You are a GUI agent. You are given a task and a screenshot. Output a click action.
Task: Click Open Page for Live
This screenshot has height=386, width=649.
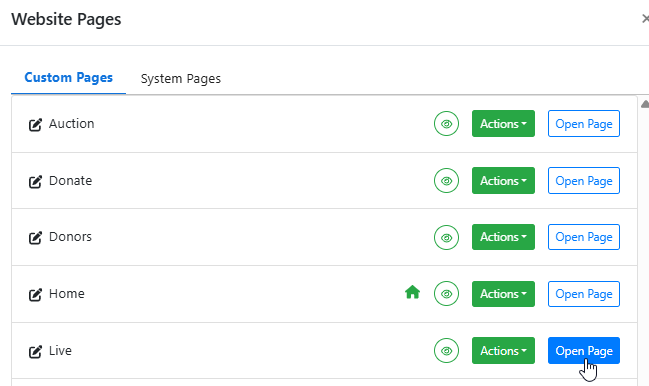(x=584, y=351)
